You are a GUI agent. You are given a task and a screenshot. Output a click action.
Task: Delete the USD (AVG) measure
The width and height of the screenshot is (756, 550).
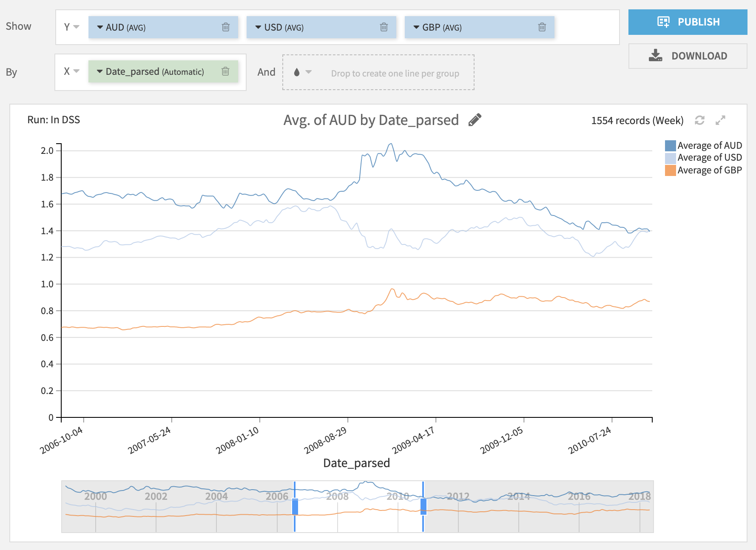tap(384, 27)
